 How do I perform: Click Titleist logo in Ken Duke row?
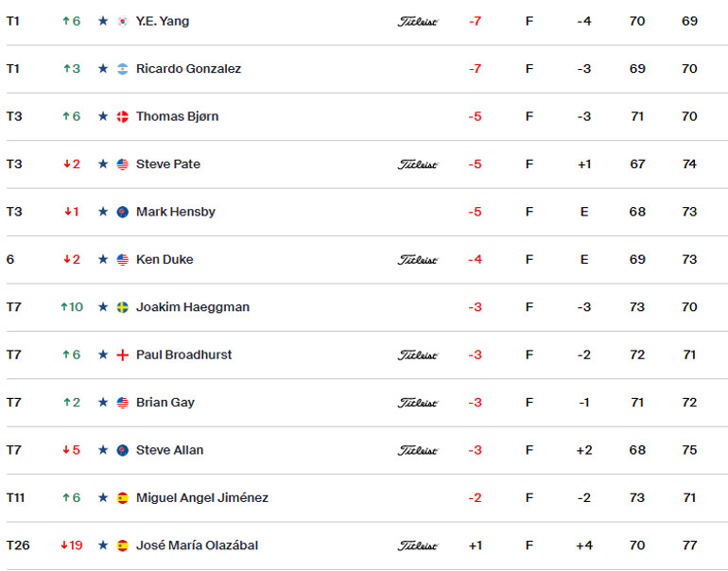[418, 260]
